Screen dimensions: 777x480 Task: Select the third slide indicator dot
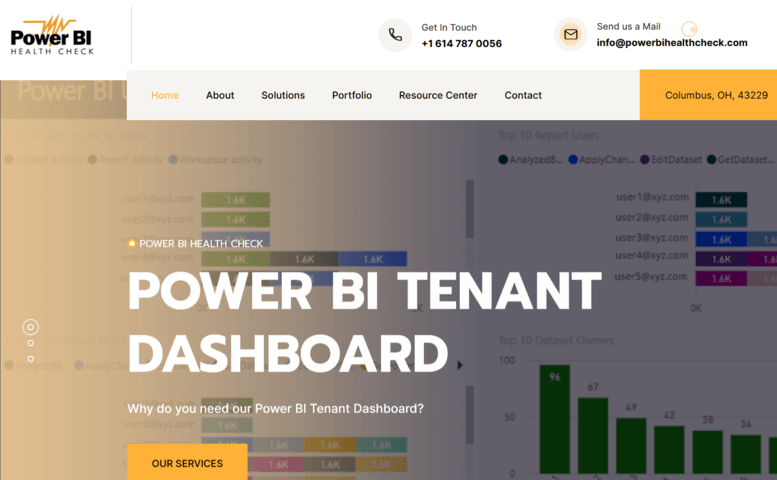(x=31, y=359)
